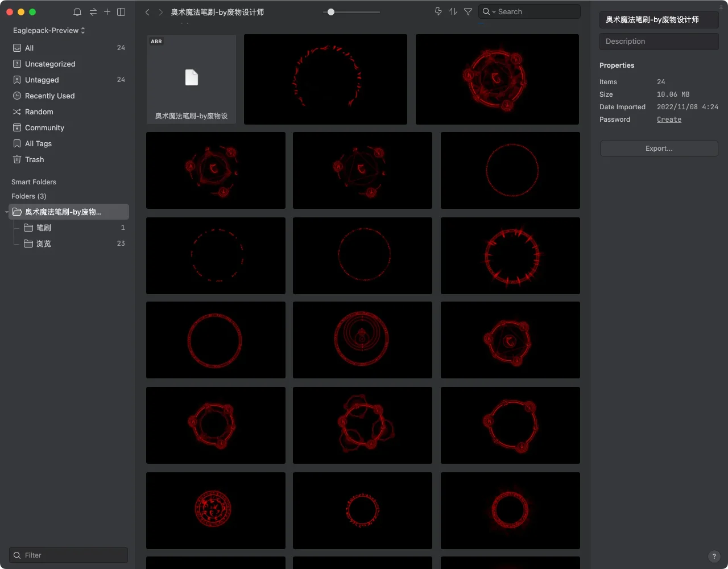Click the switch library arrows icon
This screenshot has width=728, height=569.
click(93, 12)
